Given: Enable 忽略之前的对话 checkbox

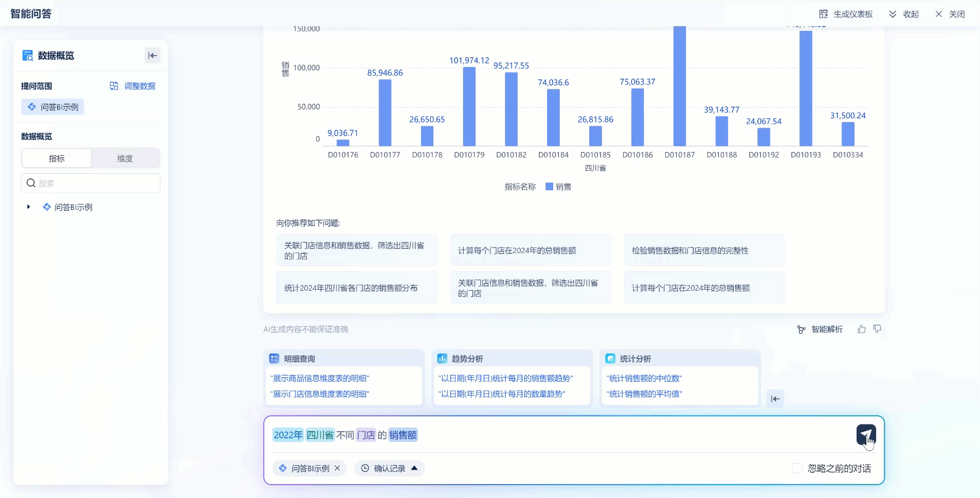Looking at the screenshot, I should pos(797,468).
